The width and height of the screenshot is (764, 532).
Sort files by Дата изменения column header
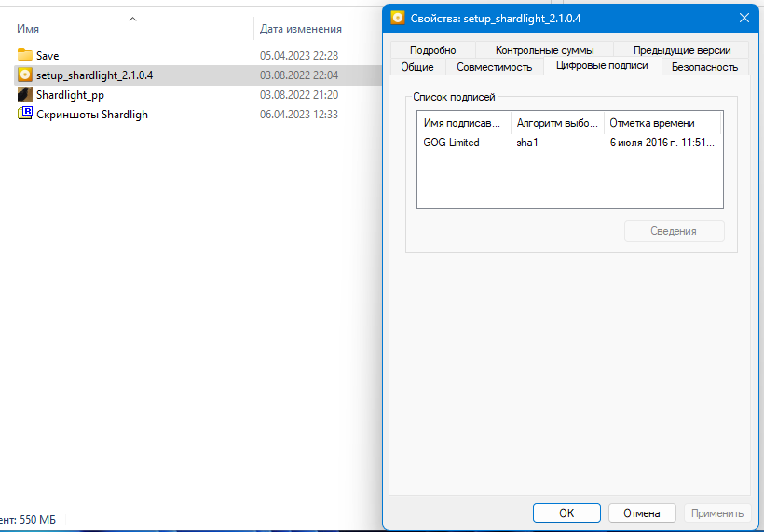(x=301, y=29)
